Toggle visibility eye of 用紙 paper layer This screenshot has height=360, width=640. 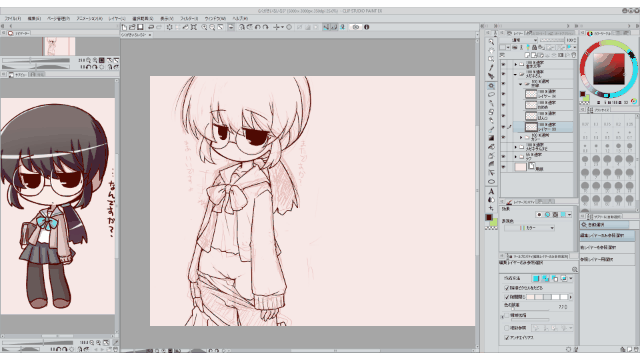pos(503,167)
